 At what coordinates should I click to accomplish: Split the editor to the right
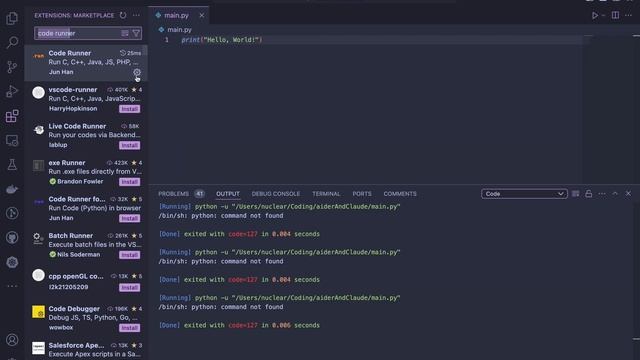615,16
